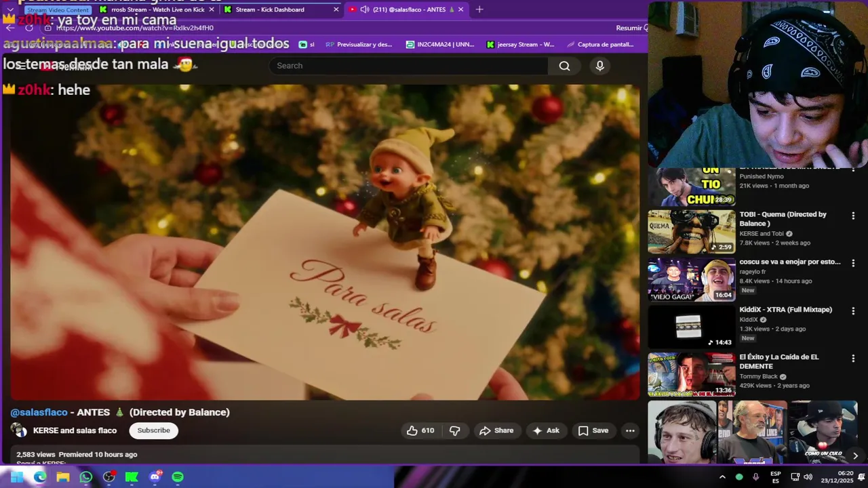Open options for El Éxito y La Caída video

click(x=853, y=359)
